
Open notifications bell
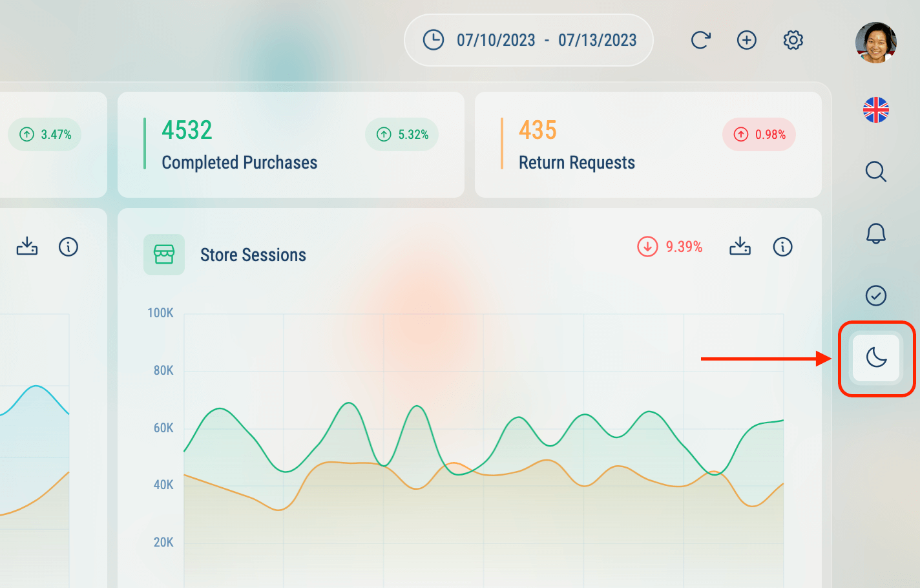click(x=876, y=233)
